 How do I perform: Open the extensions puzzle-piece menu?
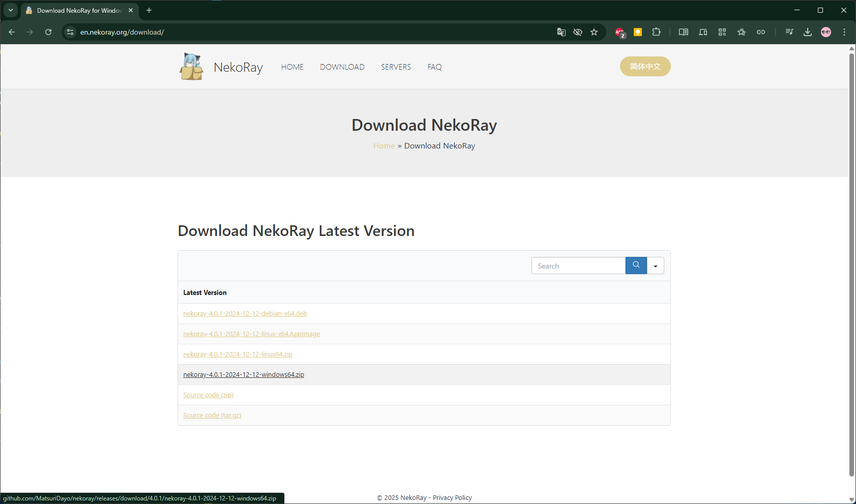pos(657,32)
